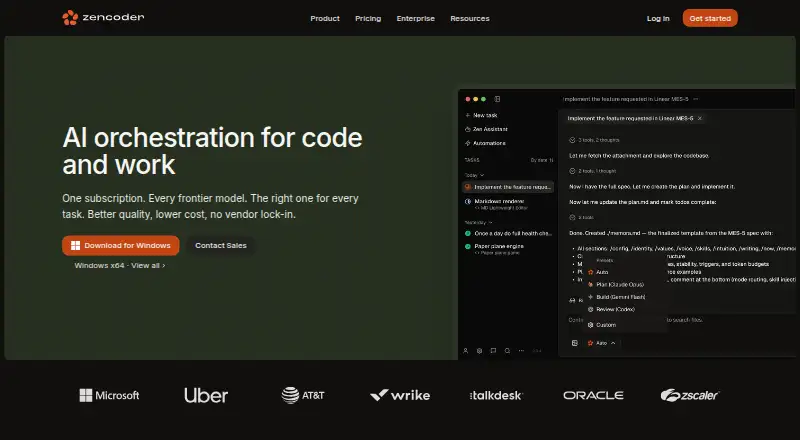
Task: Select the Implement the feature task row
Action: pos(508,187)
